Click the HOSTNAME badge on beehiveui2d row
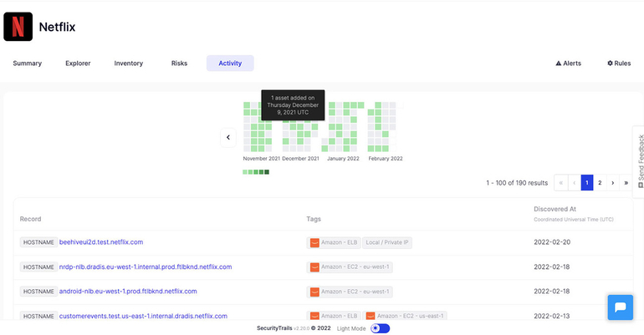This screenshot has height=335, width=644. [x=38, y=242]
